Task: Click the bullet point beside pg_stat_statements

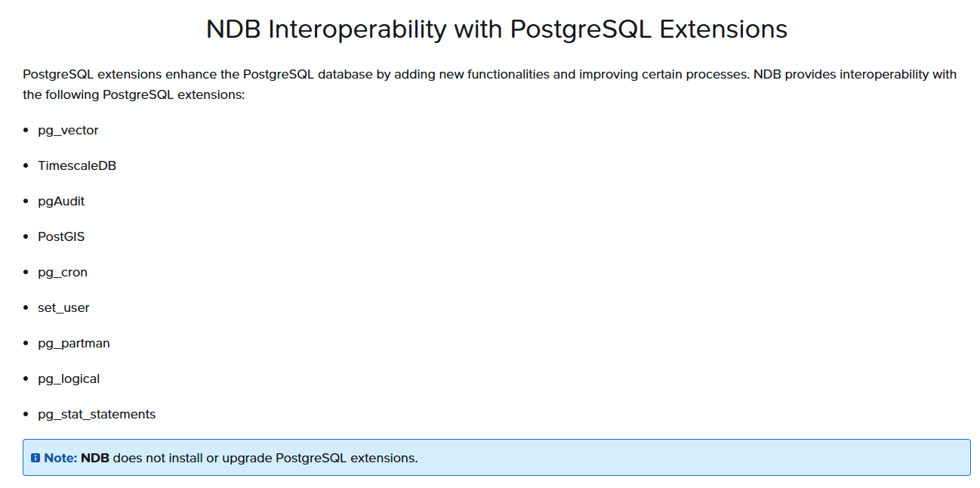Action: click(x=26, y=415)
